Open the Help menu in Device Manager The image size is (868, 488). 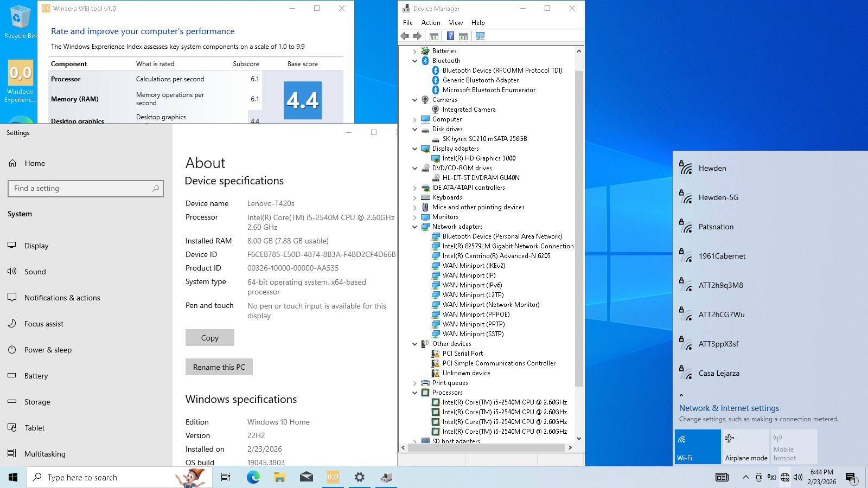pos(478,23)
